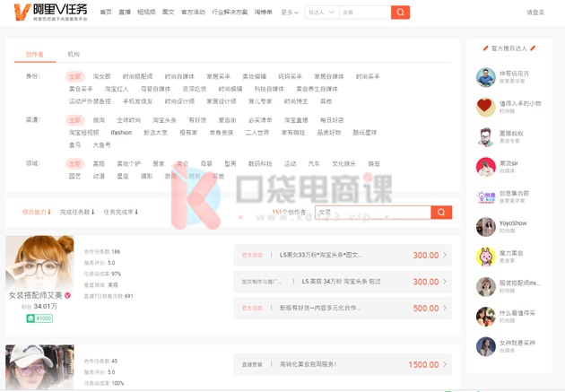
Task: Filter channel by 每日好店
Action: (332, 120)
